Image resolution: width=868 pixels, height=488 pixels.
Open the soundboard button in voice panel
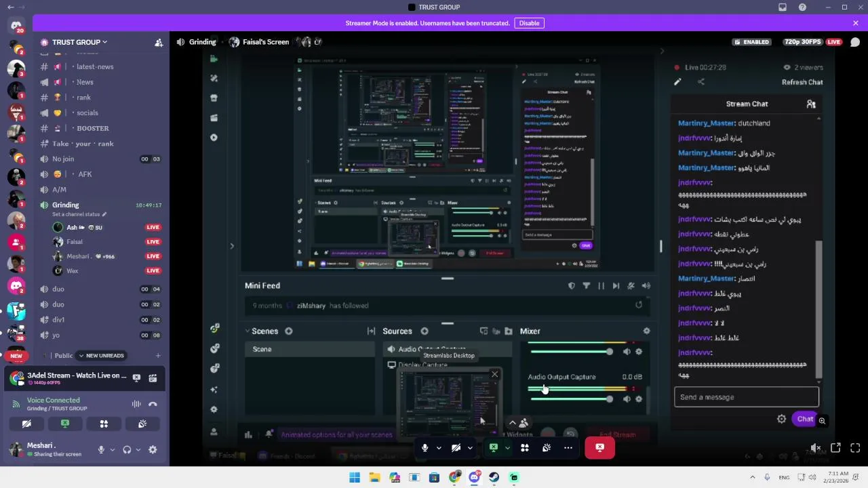point(142,424)
